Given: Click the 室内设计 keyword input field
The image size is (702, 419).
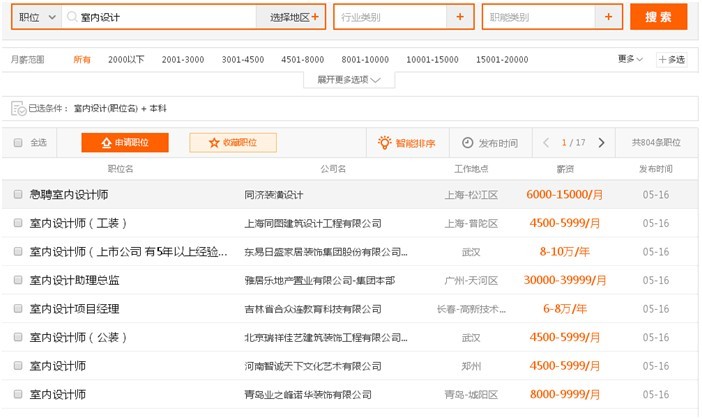Looking at the screenshot, I should pyautogui.click(x=160, y=17).
